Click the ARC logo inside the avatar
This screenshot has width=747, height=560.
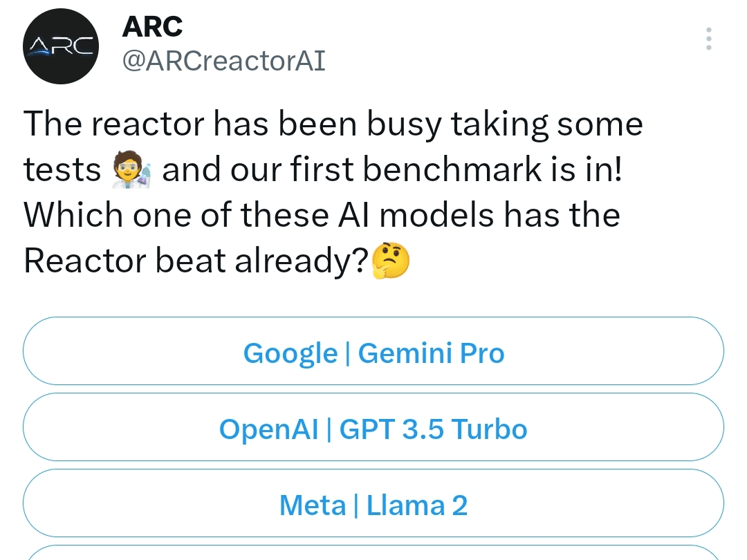click(x=61, y=46)
